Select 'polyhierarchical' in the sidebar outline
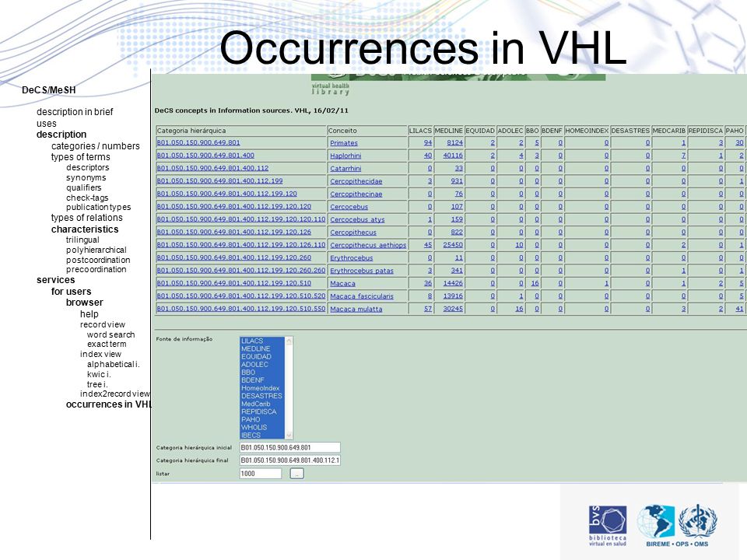 coord(96,250)
